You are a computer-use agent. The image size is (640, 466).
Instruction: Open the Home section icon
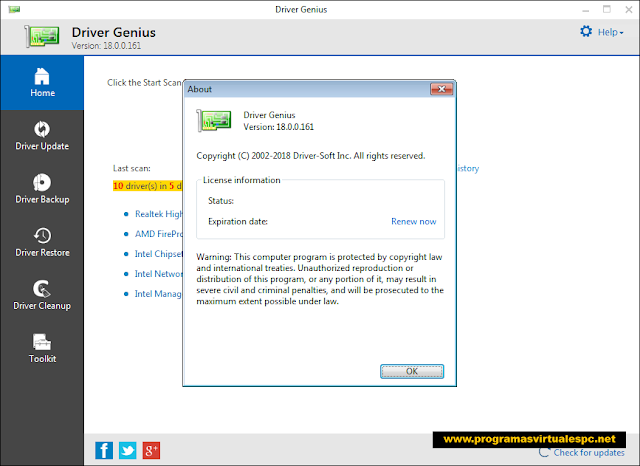click(x=42, y=76)
